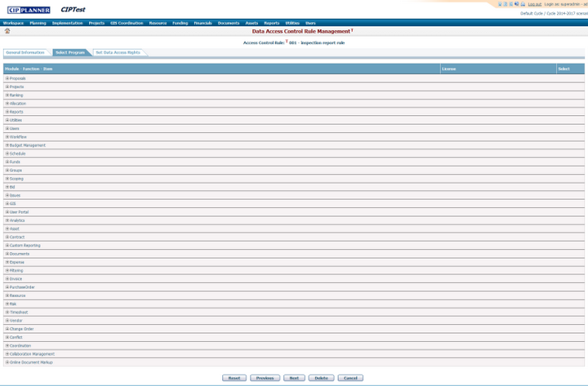Click the CIP Planner logo

click(29, 10)
